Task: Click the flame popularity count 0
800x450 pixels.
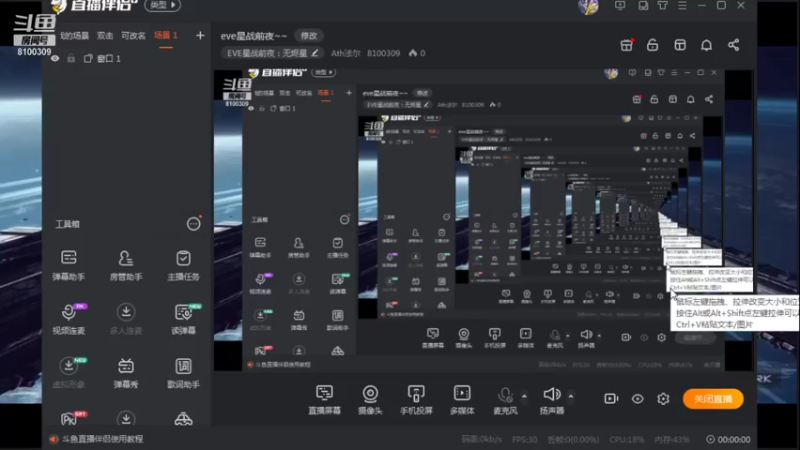Action: tap(417, 53)
